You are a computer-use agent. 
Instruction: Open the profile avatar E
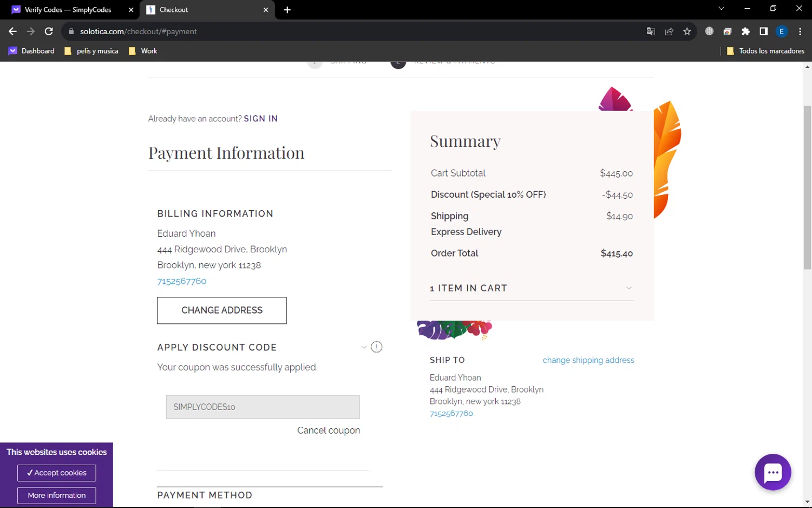(782, 31)
